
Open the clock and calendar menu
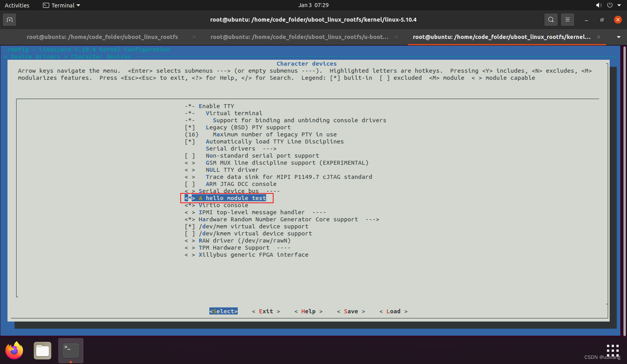[313, 5]
